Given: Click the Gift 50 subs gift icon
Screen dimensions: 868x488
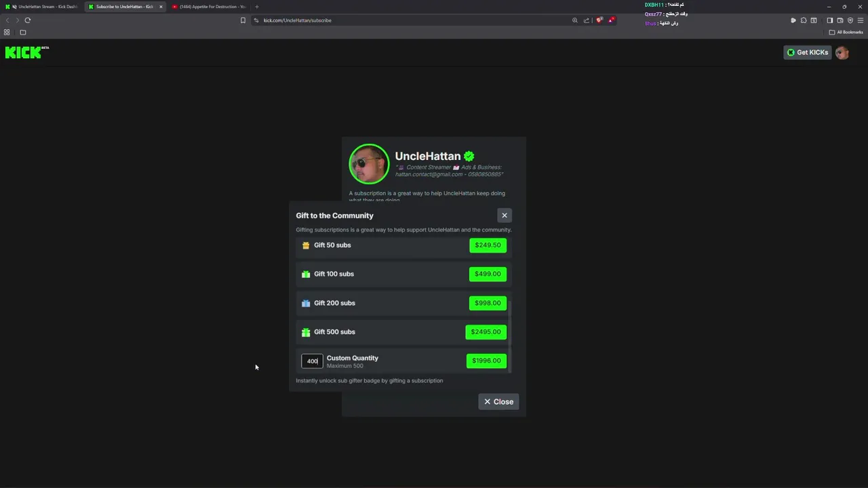Looking at the screenshot, I should click(x=306, y=245).
